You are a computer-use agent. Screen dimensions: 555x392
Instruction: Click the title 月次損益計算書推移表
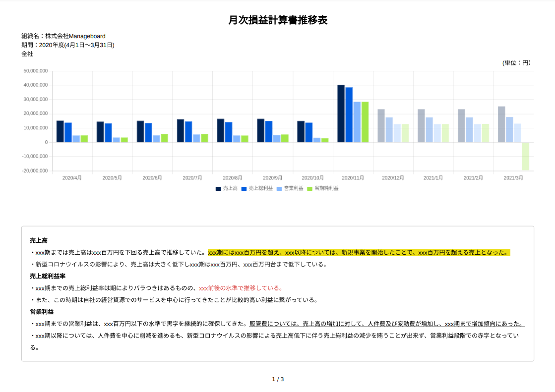[278, 20]
